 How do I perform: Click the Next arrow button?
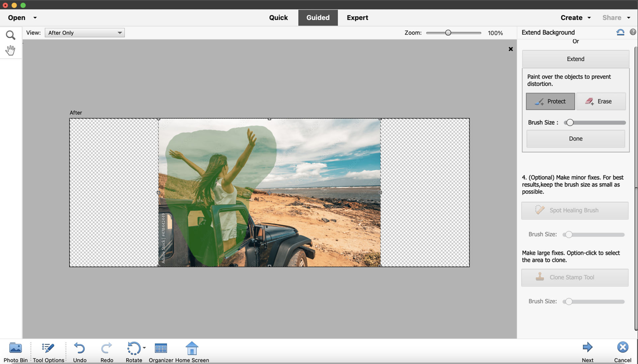[x=587, y=347]
